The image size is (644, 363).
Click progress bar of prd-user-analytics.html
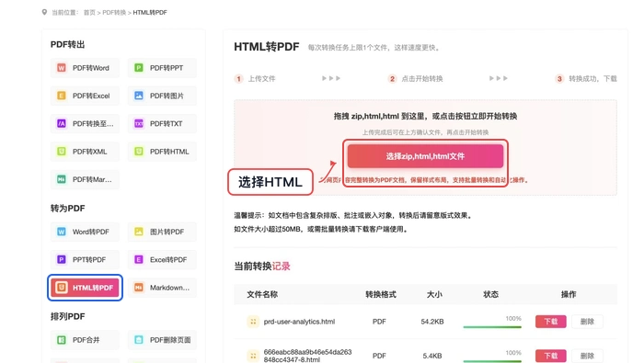point(492,327)
